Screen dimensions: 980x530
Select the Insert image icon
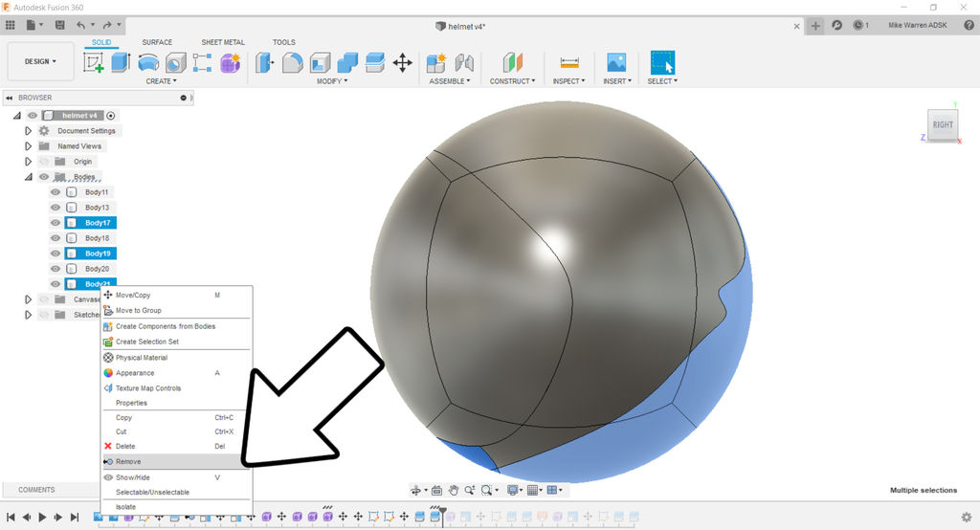(616, 62)
